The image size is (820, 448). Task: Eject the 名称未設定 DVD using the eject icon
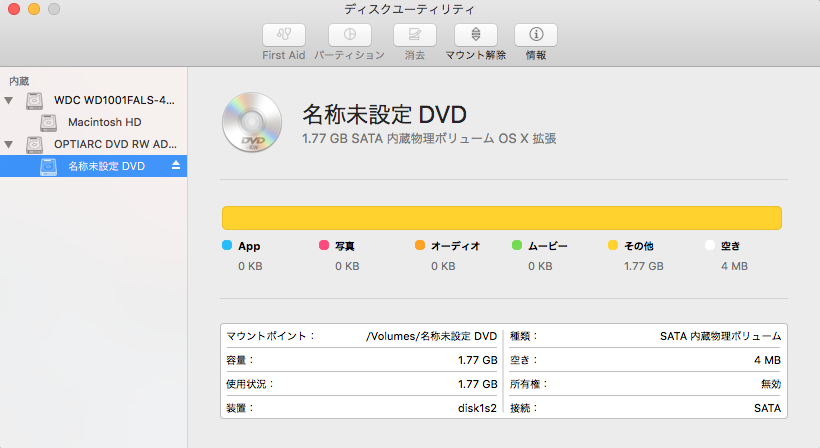point(176,165)
